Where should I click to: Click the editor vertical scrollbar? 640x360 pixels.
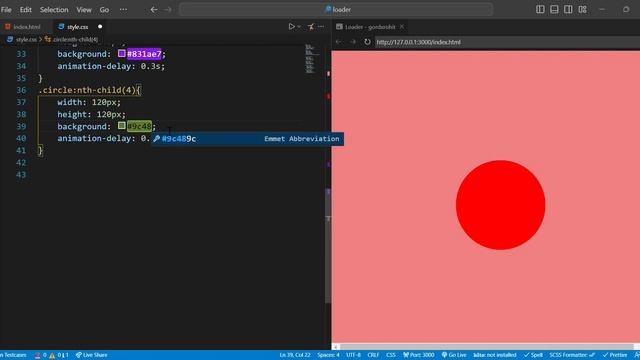(328, 245)
